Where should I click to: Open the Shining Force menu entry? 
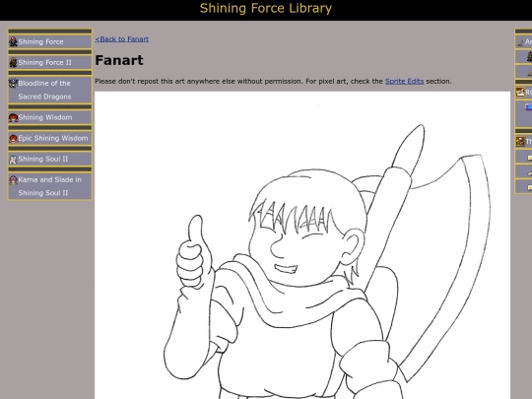click(50, 41)
